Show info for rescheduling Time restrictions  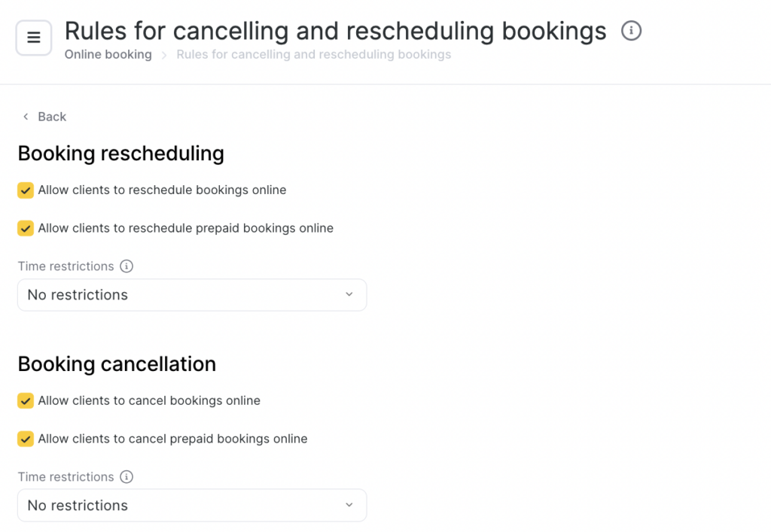126,266
